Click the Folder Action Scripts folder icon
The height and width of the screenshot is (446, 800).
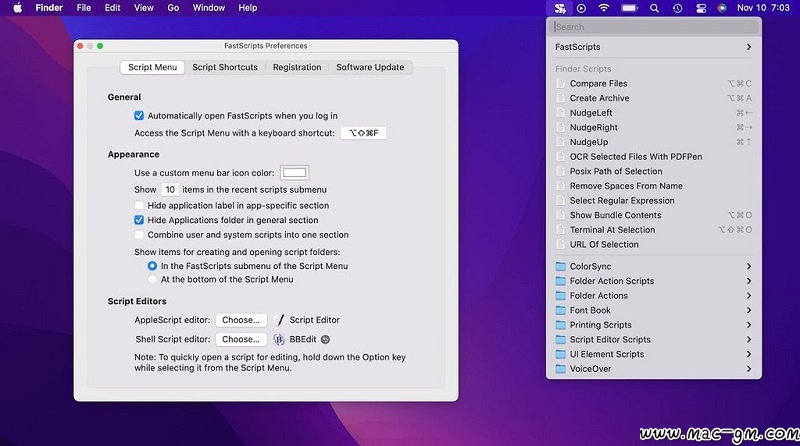tap(561, 281)
